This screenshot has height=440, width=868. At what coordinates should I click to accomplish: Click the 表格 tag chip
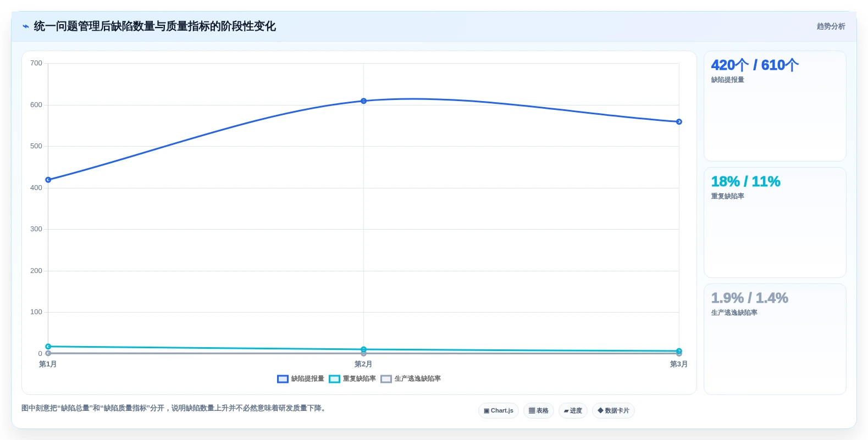[539, 411]
